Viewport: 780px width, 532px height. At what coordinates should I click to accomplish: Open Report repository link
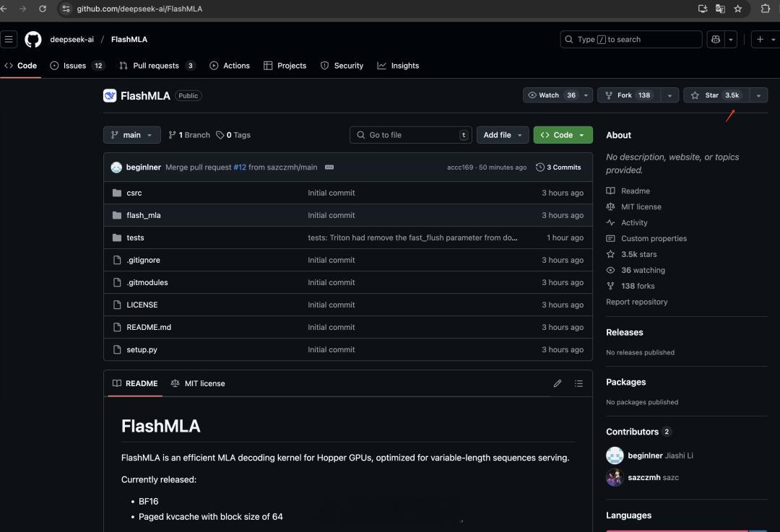click(x=637, y=302)
